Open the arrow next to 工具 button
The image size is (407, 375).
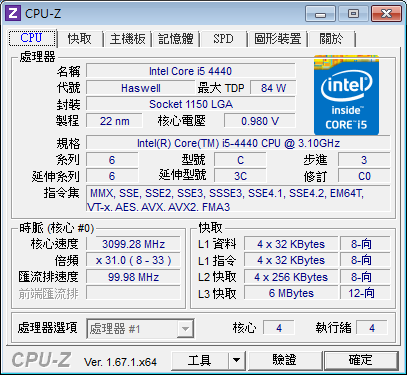[236, 360]
